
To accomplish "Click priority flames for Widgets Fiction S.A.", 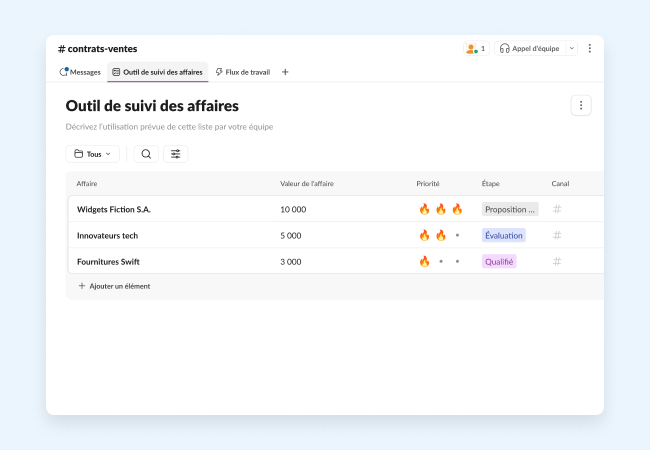I will (x=440, y=209).
